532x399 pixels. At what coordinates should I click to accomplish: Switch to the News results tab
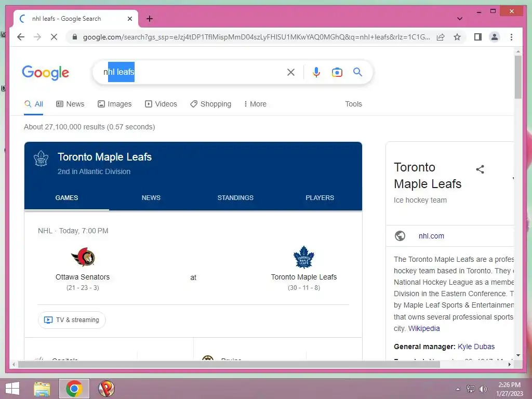70,104
